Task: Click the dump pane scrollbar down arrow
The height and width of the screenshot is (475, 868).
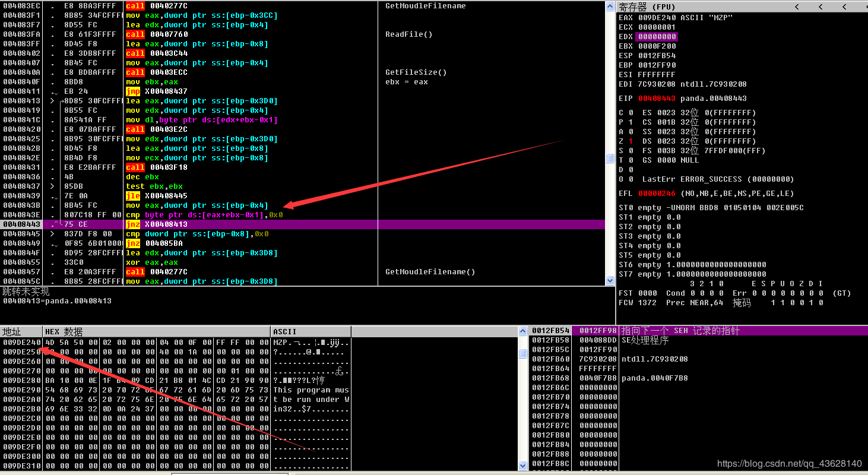Action: tap(523, 466)
